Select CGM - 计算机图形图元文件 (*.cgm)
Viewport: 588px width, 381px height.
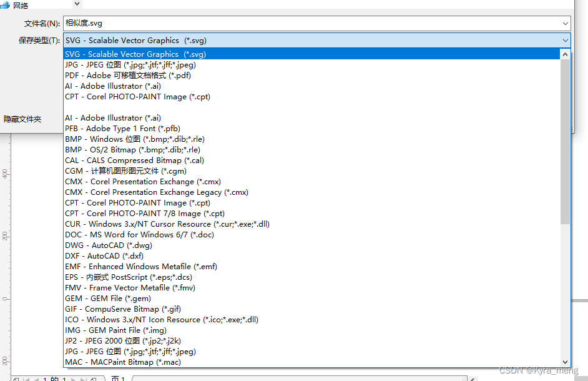pyautogui.click(x=312, y=171)
